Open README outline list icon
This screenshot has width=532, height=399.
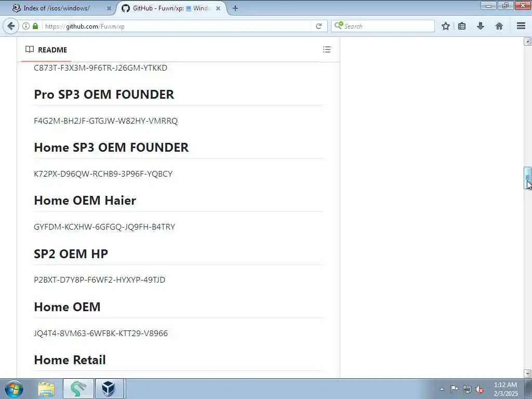coord(327,49)
